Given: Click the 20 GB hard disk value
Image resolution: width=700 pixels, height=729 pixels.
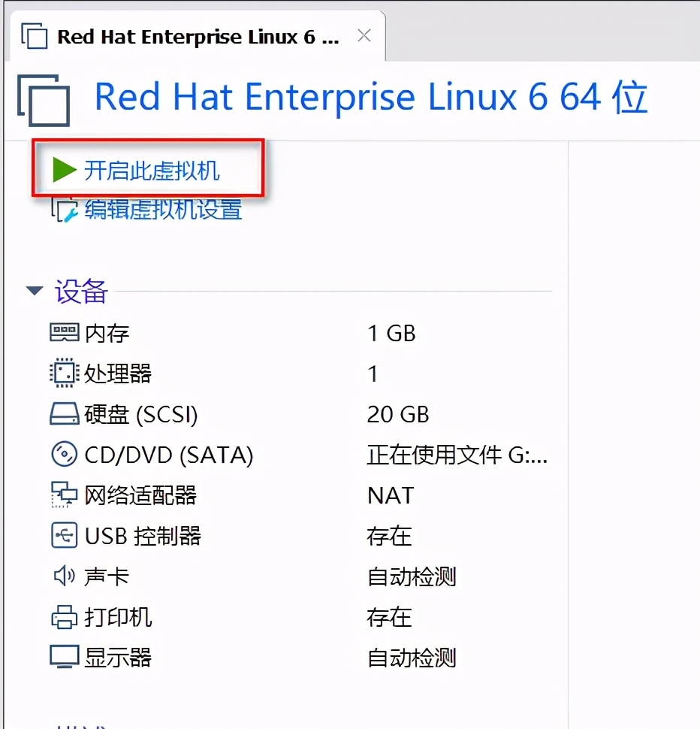Looking at the screenshot, I should click(398, 414).
